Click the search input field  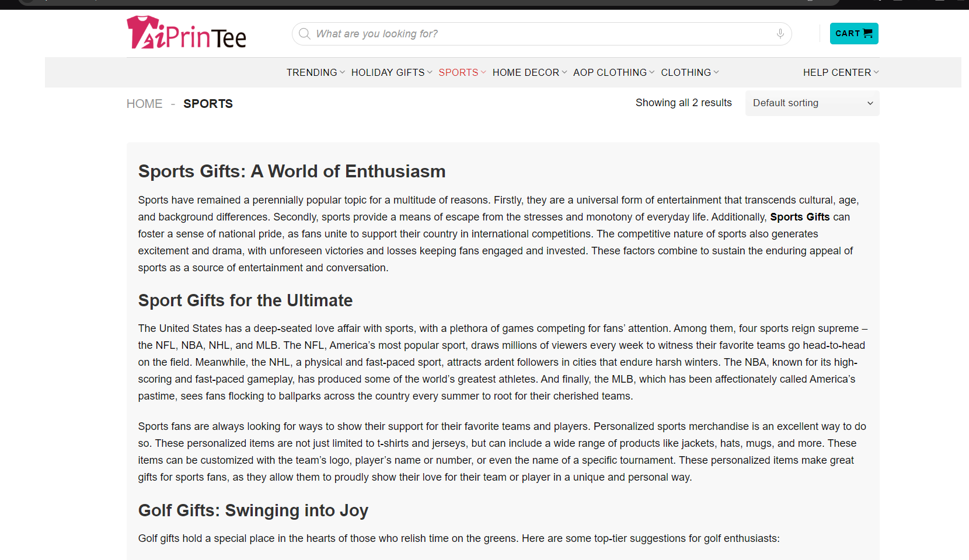tap(542, 34)
